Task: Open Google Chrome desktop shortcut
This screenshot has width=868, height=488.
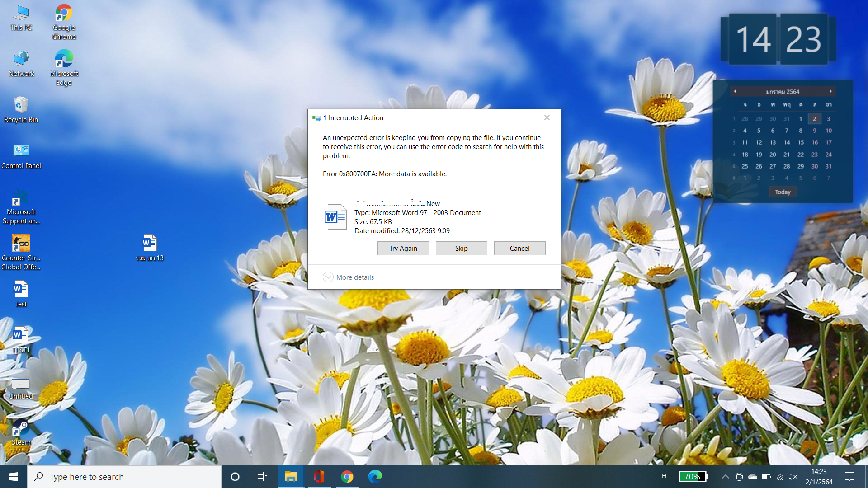Action: pos(64,22)
